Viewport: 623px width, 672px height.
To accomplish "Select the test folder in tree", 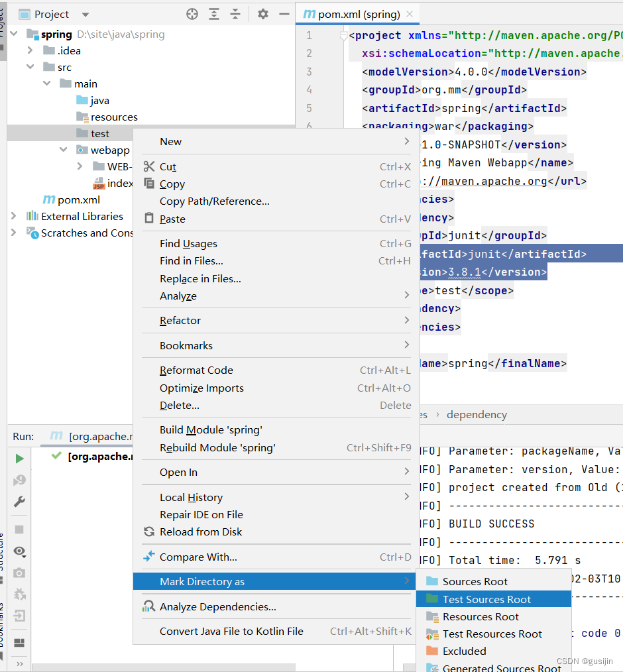I will pos(93,133).
